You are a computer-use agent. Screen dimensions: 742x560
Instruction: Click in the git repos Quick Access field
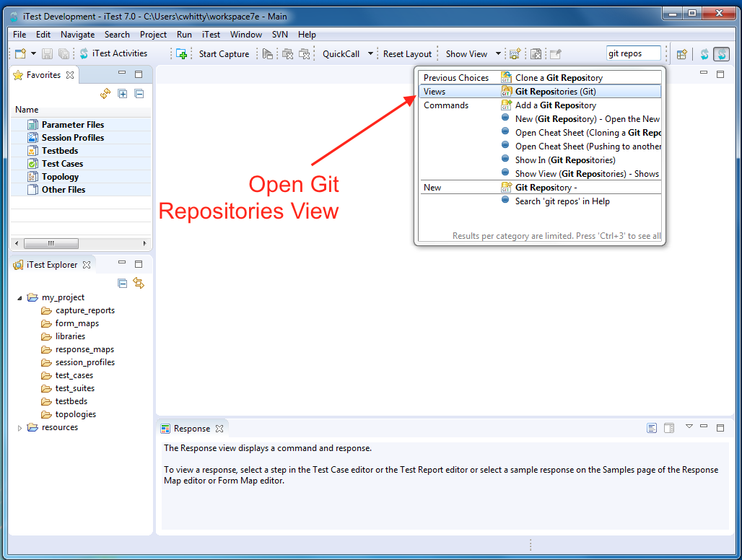coord(633,53)
